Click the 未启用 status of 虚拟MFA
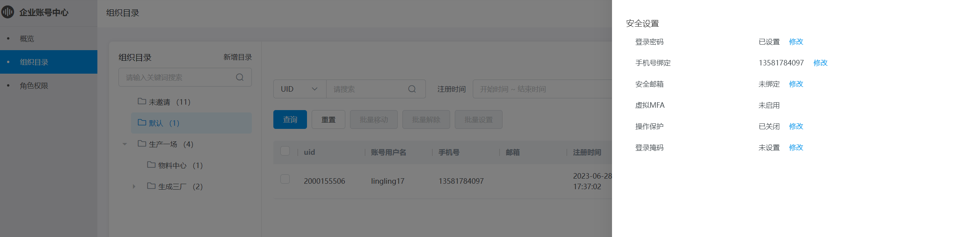The width and height of the screenshot is (980, 237). [x=769, y=105]
